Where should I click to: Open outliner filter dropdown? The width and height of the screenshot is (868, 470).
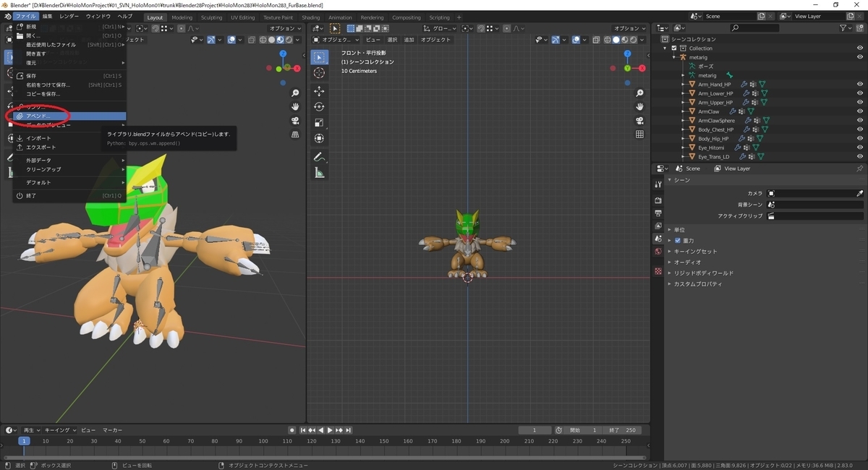(x=846, y=27)
